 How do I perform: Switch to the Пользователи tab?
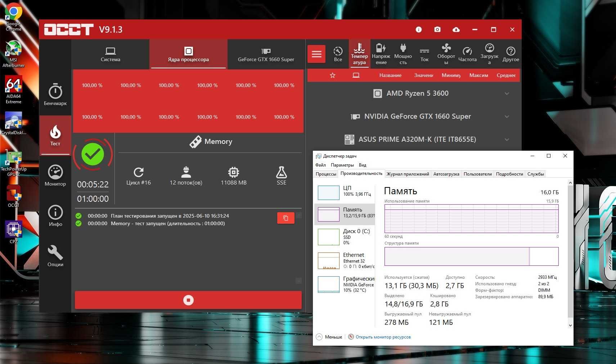coord(477,174)
